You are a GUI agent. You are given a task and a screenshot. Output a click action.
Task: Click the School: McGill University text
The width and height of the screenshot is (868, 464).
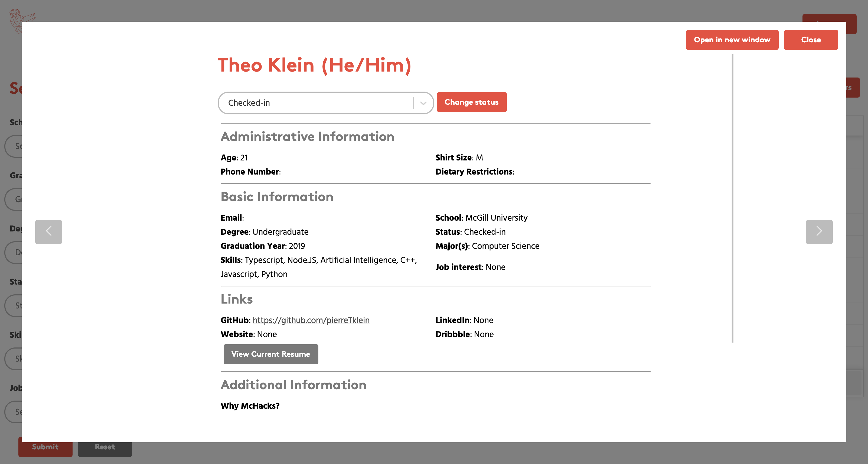481,217
